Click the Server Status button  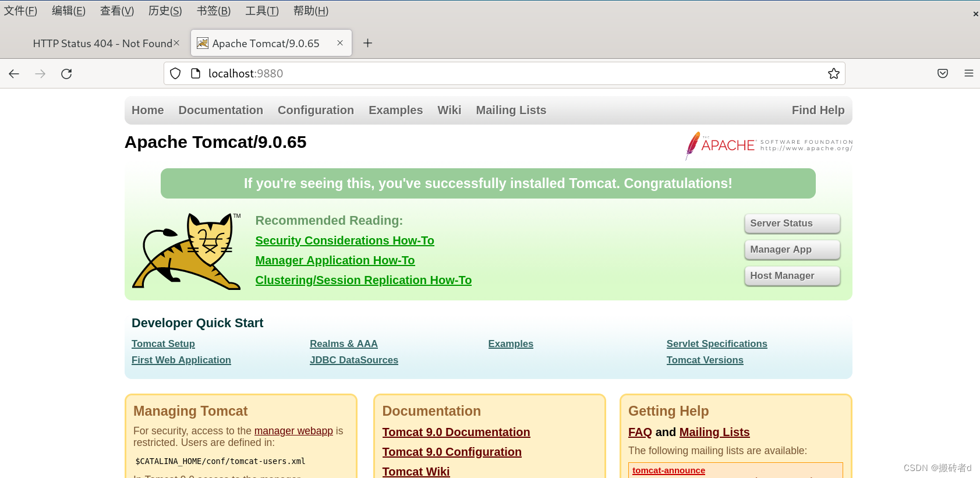click(793, 224)
